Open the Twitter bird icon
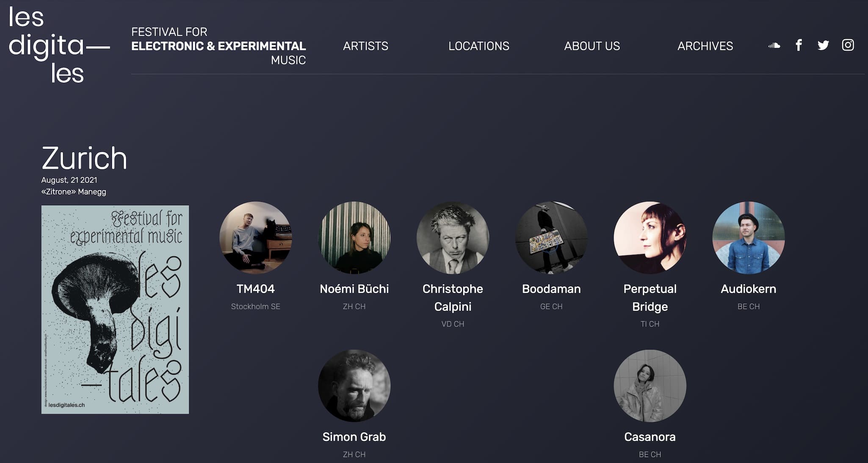The width and height of the screenshot is (868, 463). click(x=823, y=45)
